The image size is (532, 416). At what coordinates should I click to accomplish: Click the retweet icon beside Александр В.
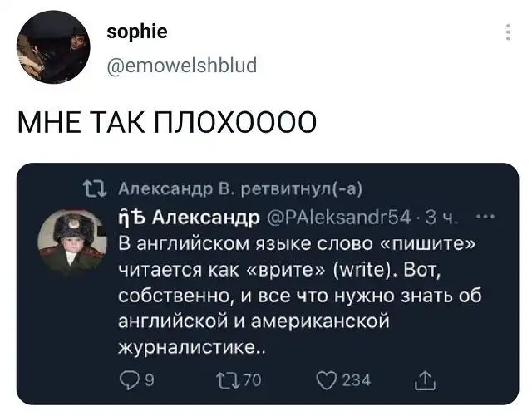pos(96,189)
